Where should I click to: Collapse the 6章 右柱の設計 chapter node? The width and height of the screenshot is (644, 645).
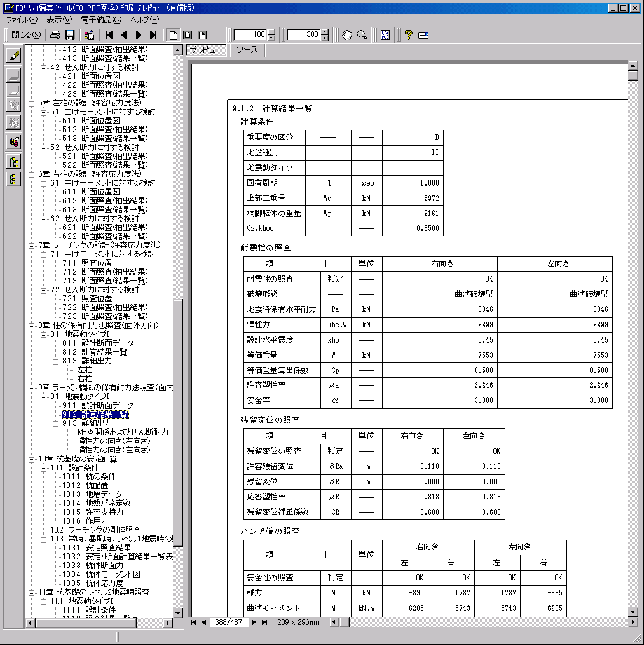pyautogui.click(x=31, y=175)
